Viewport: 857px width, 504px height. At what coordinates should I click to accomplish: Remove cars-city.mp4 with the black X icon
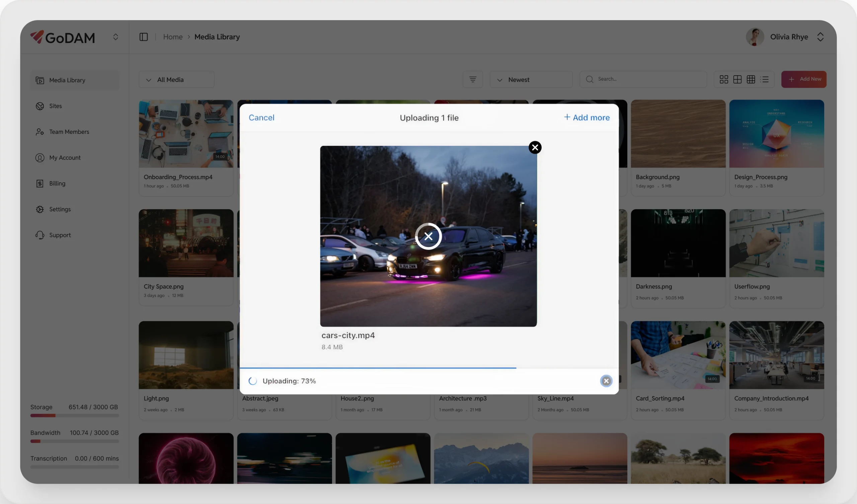pyautogui.click(x=535, y=147)
